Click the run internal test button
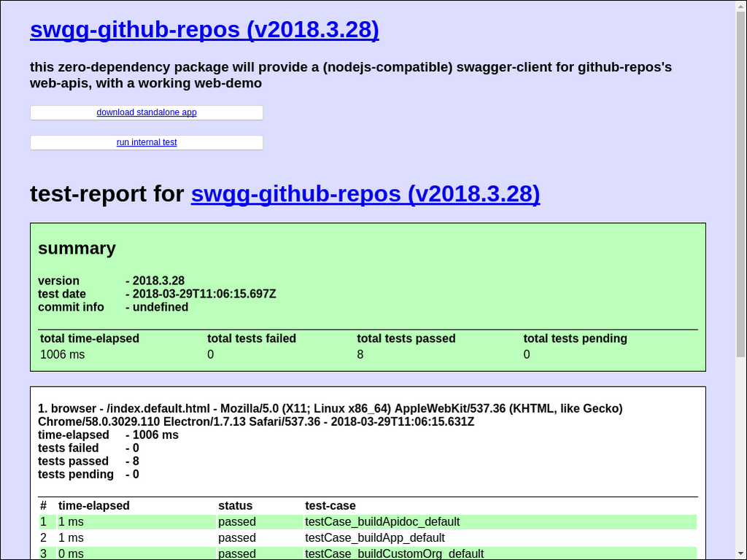Screen dimensions: 747x560 pos(147,142)
